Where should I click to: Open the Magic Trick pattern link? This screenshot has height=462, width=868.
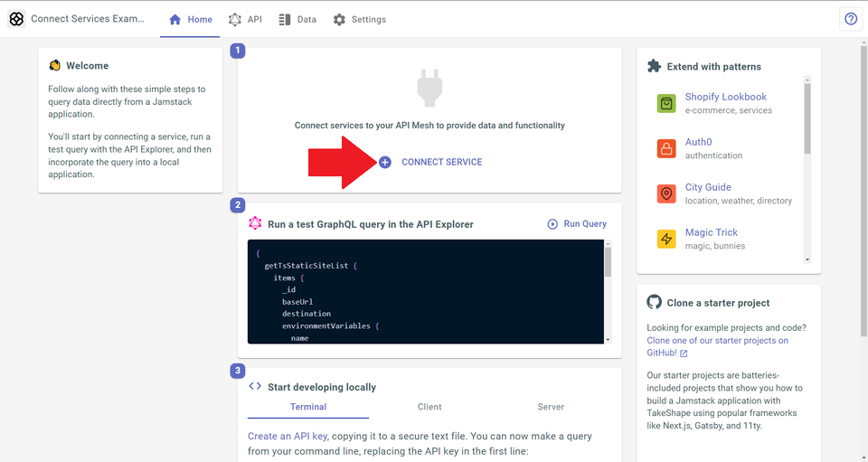coord(712,232)
